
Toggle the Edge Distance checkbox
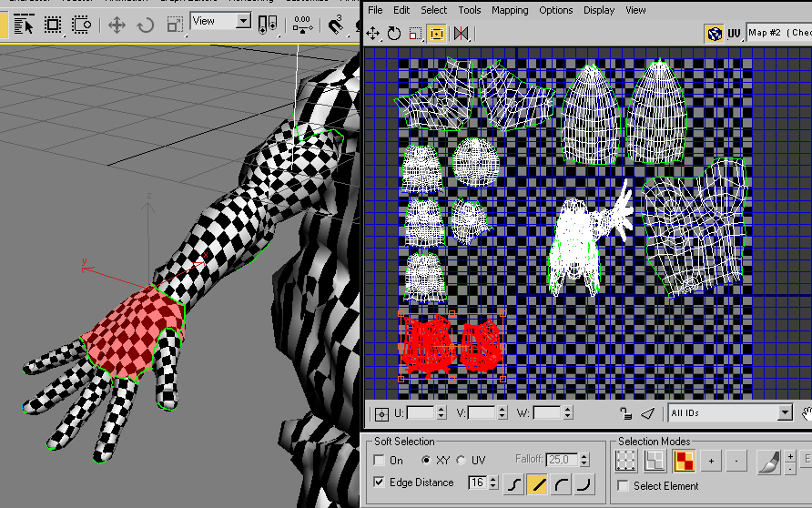[x=379, y=483]
